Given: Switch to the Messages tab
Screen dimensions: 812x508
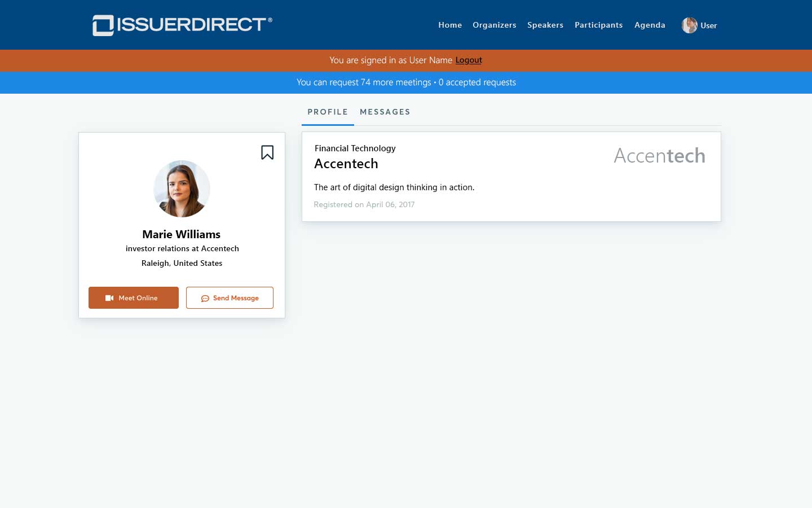Looking at the screenshot, I should tap(385, 112).
